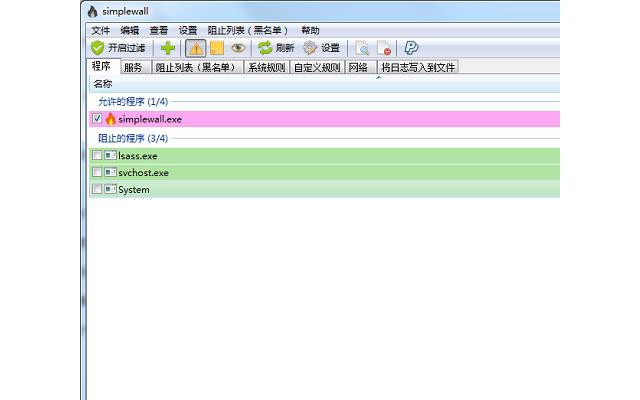
Task: Sort by the 名称 column header
Action: tap(103, 84)
